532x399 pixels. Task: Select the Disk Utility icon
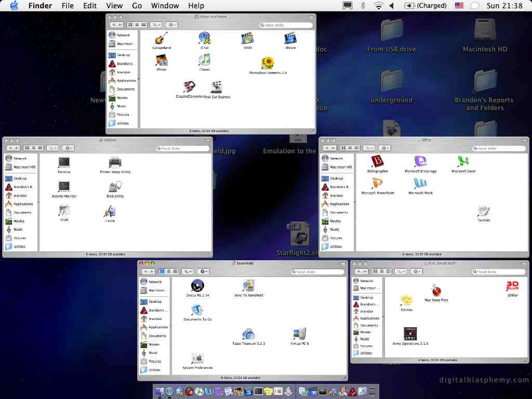point(115,187)
